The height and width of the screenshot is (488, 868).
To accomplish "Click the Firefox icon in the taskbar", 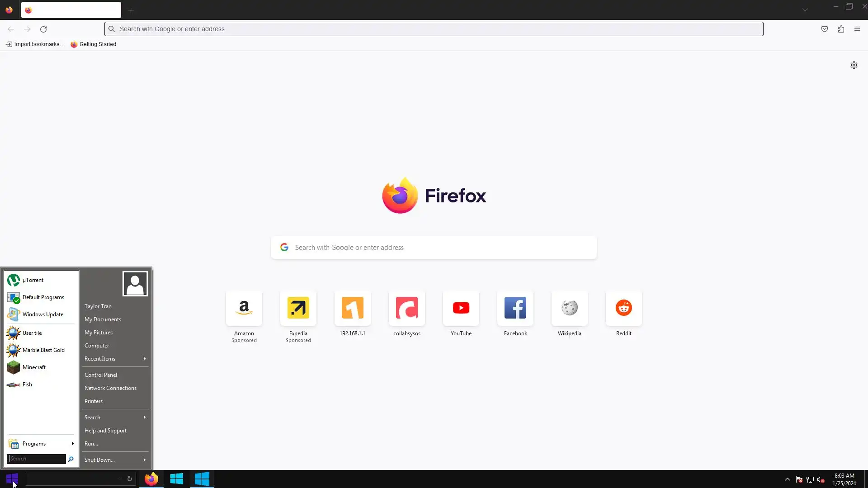I will (x=151, y=479).
